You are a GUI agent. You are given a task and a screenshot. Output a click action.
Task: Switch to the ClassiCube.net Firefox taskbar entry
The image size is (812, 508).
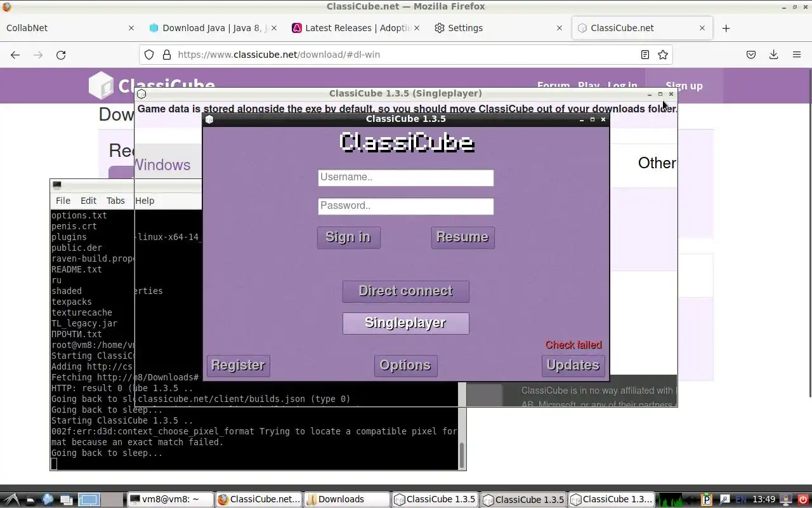point(258,499)
